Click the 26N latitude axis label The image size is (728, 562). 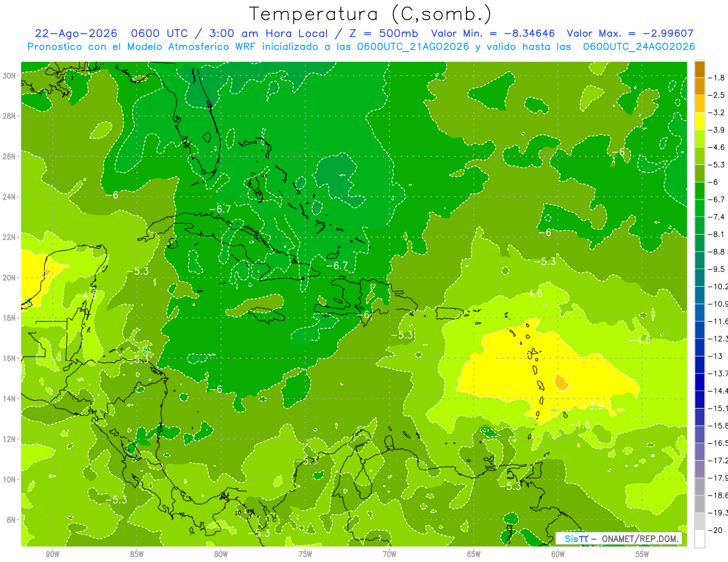click(x=10, y=156)
